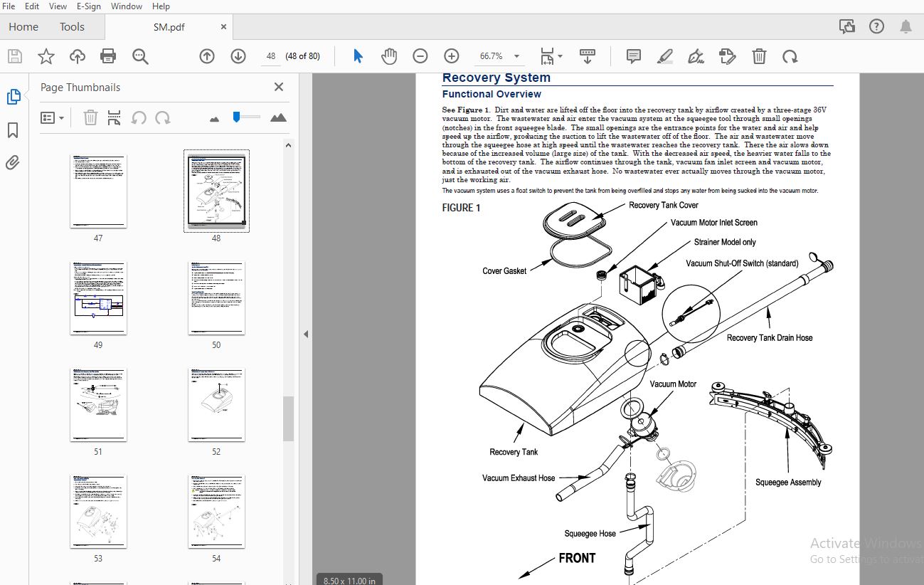This screenshot has height=585, width=924.
Task: Click the scrolling mode keyboard icon
Action: tap(588, 56)
